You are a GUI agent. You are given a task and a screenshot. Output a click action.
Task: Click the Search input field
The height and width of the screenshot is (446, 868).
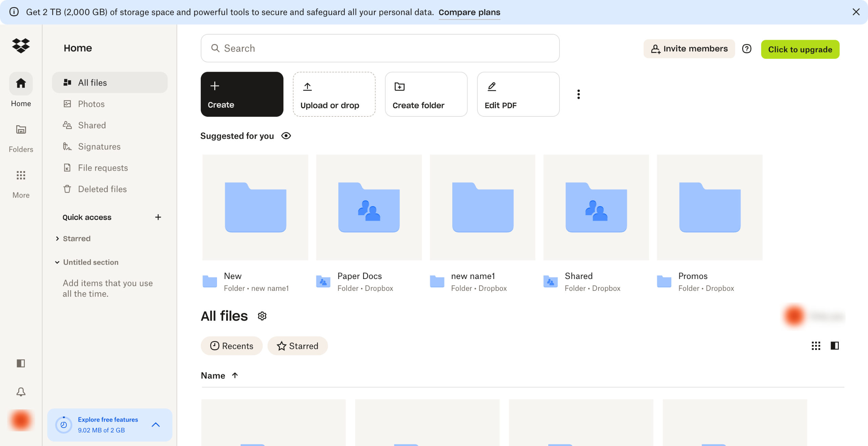click(x=380, y=48)
